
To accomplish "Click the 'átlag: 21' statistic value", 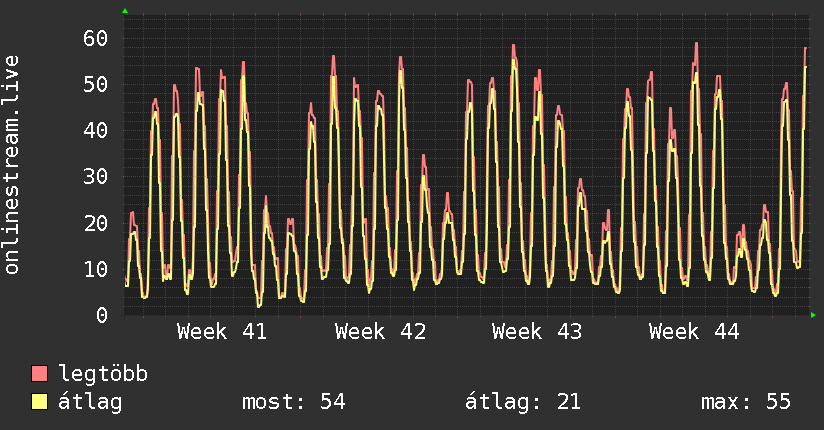I will tap(523, 402).
